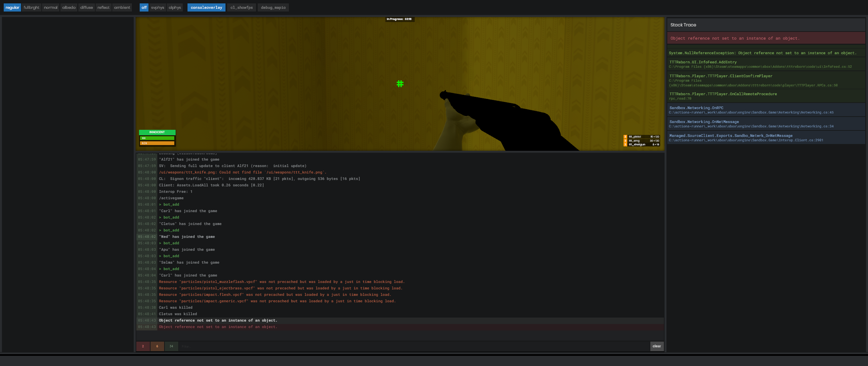Enable the alphys physics overlay
The height and width of the screenshot is (366, 868).
click(174, 7)
